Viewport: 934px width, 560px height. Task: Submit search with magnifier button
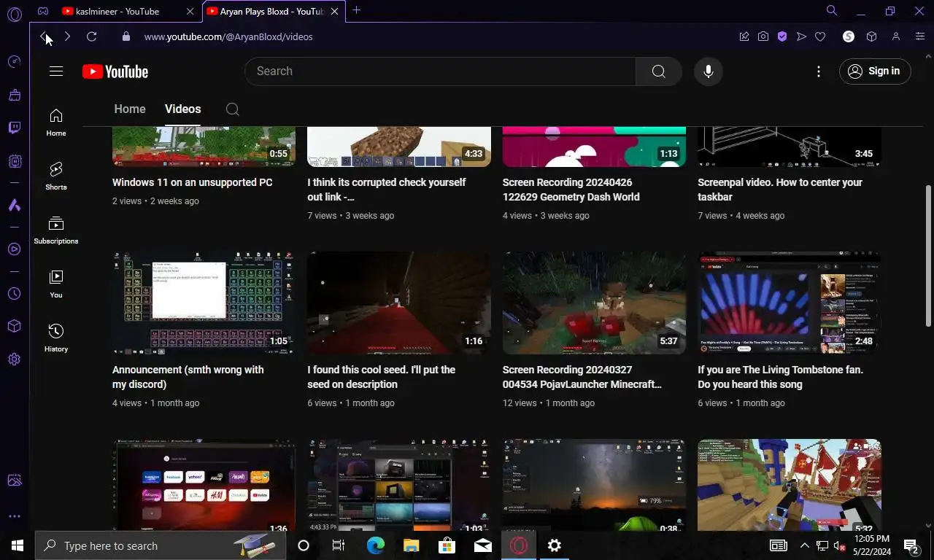(658, 71)
